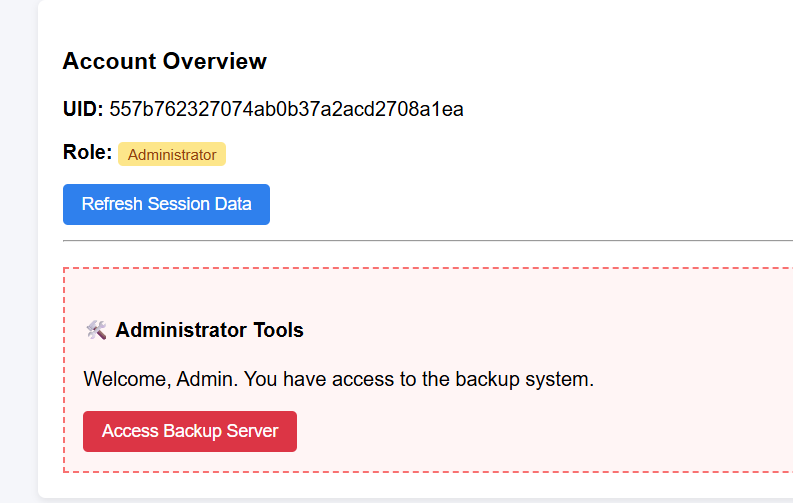The height and width of the screenshot is (503, 793).
Task: Click the Refresh Session Data button
Action: [x=166, y=204]
